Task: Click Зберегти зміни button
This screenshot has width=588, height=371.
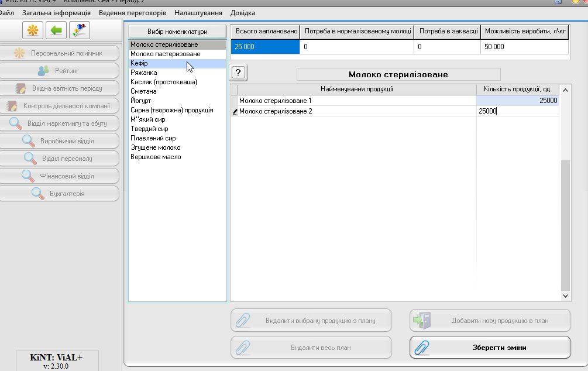Action: pyautogui.click(x=490, y=348)
